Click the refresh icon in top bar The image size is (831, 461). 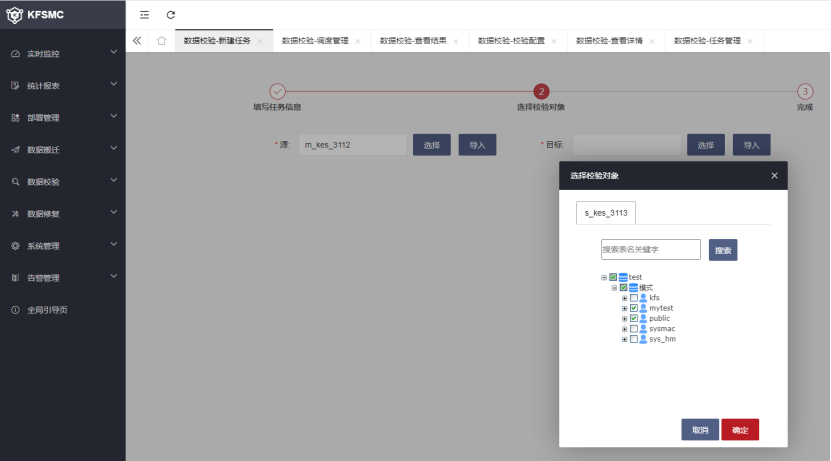pyautogui.click(x=171, y=15)
